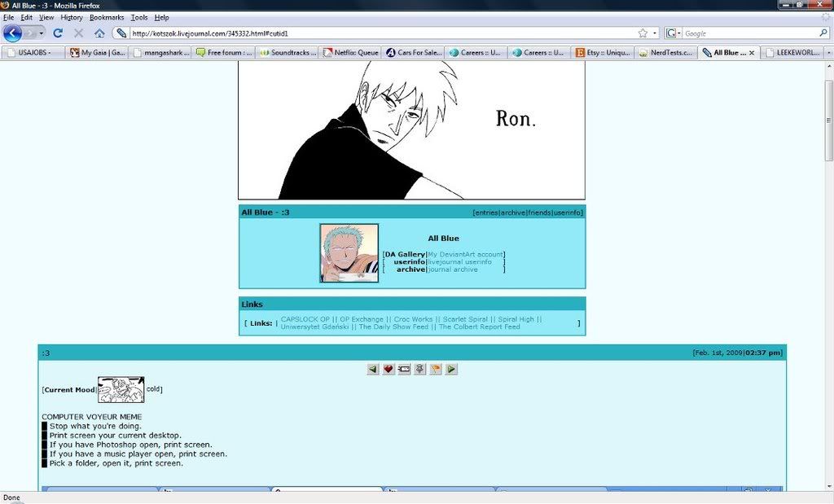
Task: Open the Bookmarks menu
Action: coord(107,18)
